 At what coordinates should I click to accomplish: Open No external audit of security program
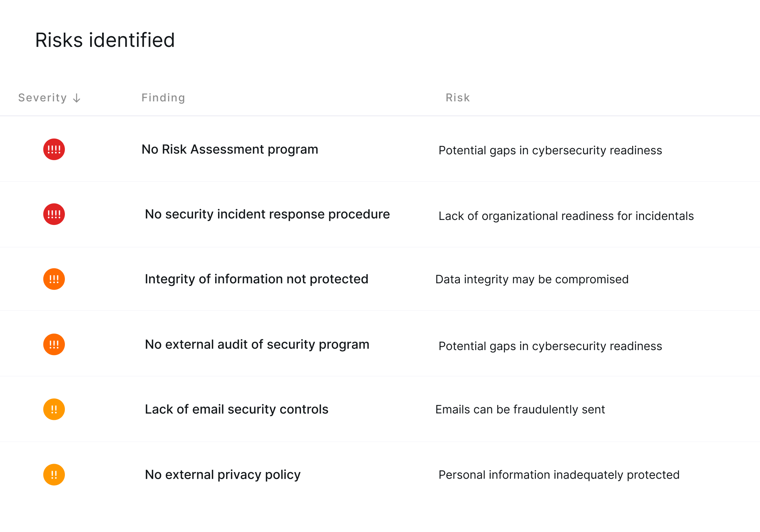point(257,344)
